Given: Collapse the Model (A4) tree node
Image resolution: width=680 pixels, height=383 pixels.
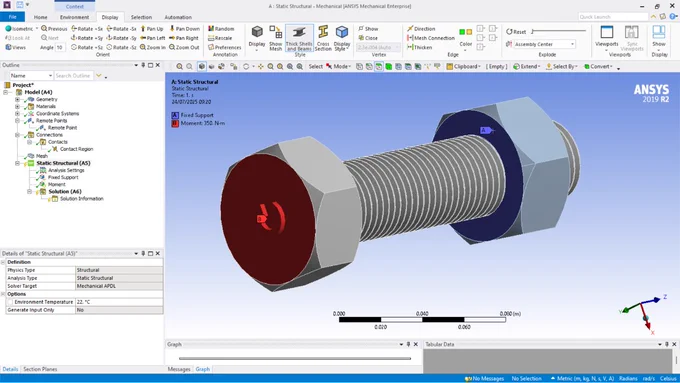Looking at the screenshot, I should pos(6,92).
